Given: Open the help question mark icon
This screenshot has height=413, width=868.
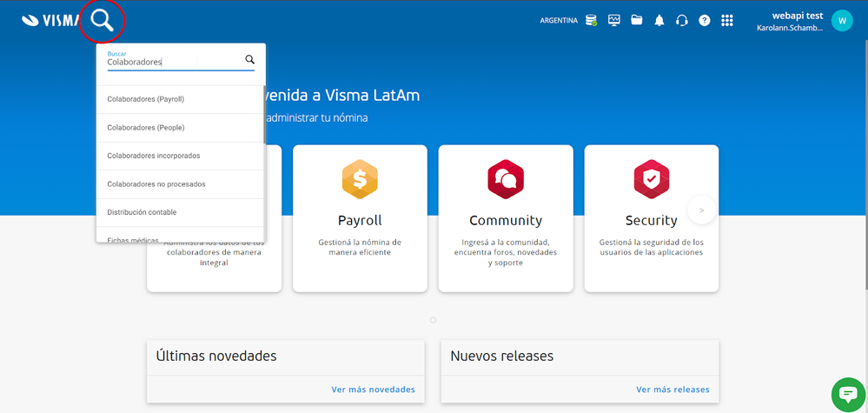Looking at the screenshot, I should click(704, 21).
